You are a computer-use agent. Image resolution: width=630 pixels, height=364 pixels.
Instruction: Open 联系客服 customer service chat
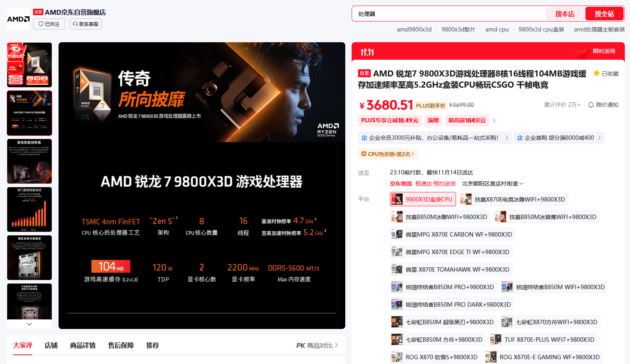point(85,24)
